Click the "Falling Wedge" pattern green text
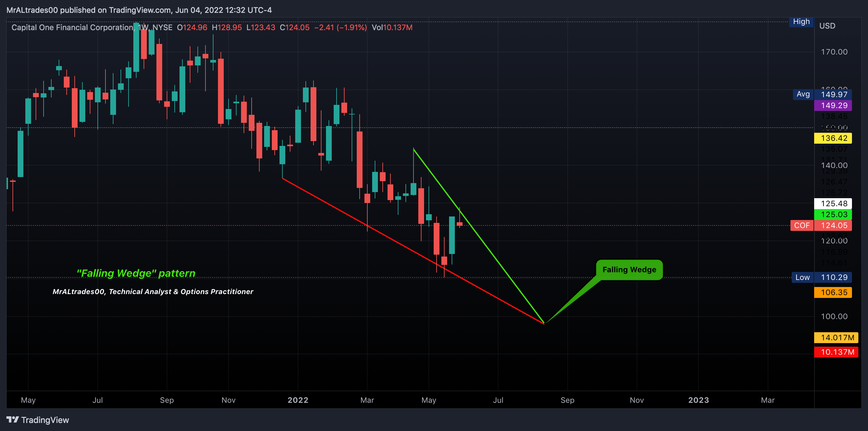 tap(136, 273)
